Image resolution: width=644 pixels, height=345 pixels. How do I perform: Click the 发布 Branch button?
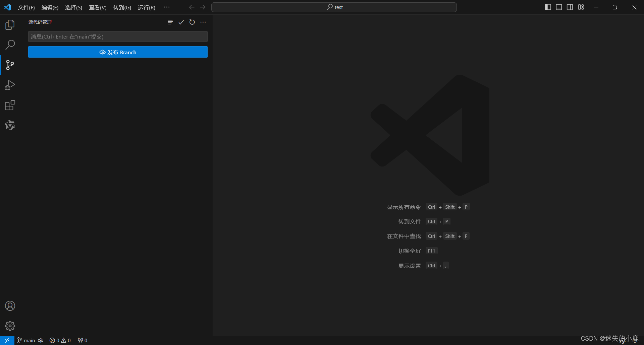(x=118, y=52)
